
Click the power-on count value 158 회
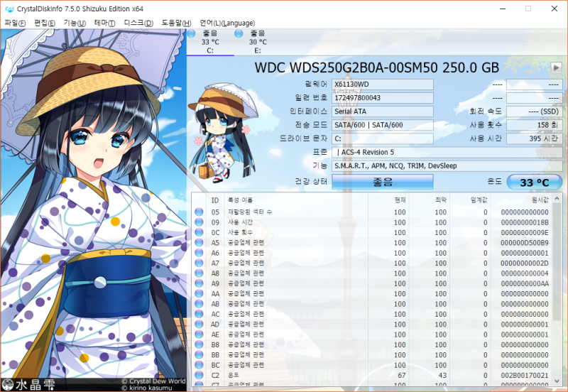coord(535,125)
